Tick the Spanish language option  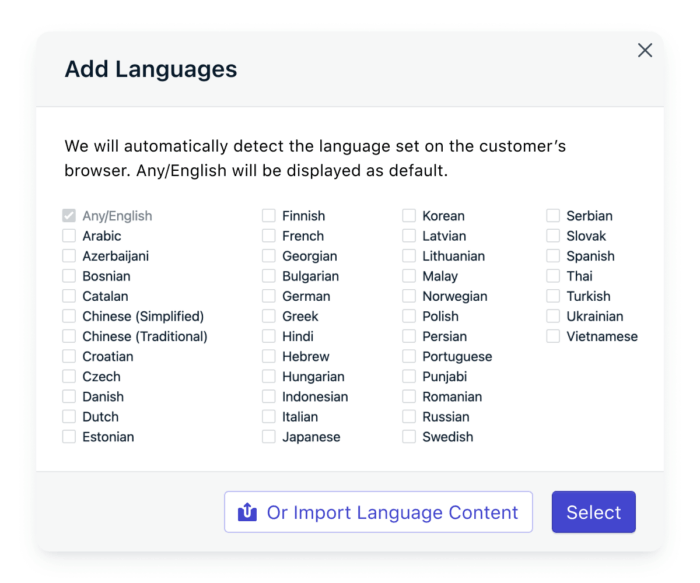pos(553,256)
